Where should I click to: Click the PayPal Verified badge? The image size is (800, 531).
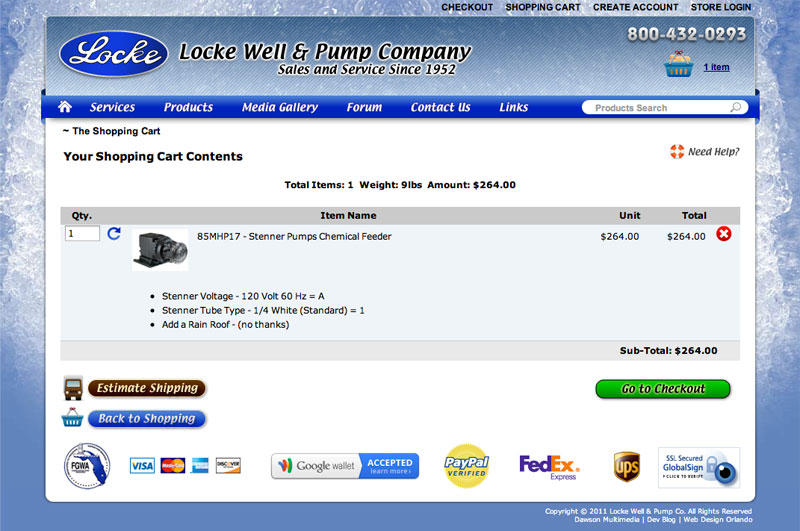coord(466,466)
